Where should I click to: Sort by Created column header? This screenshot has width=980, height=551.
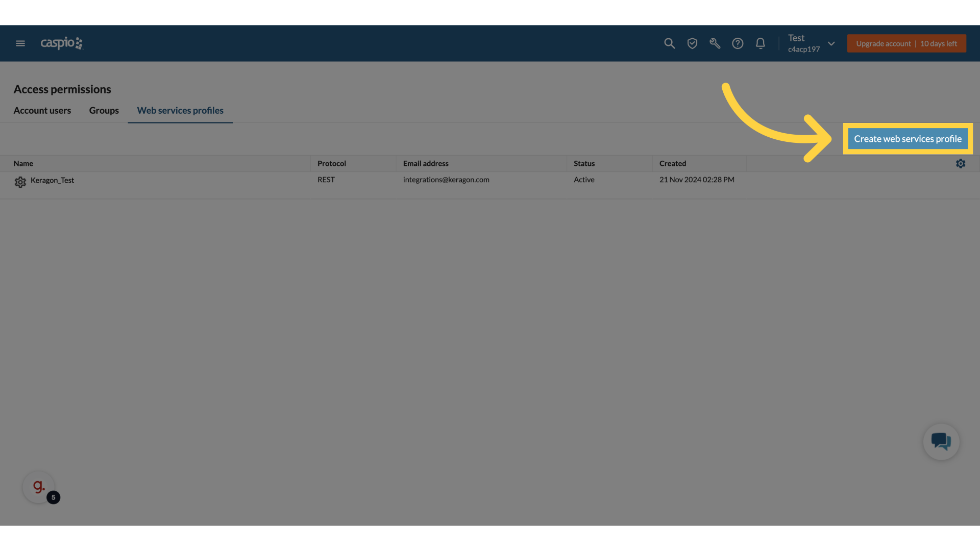click(672, 164)
